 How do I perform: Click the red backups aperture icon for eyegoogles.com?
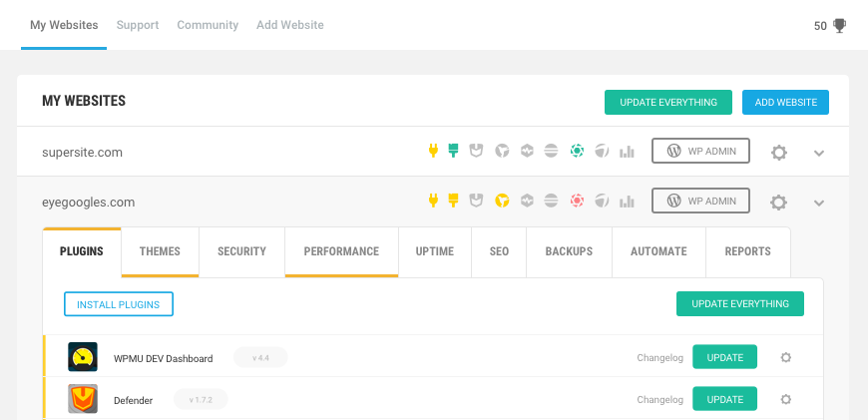coord(578,201)
